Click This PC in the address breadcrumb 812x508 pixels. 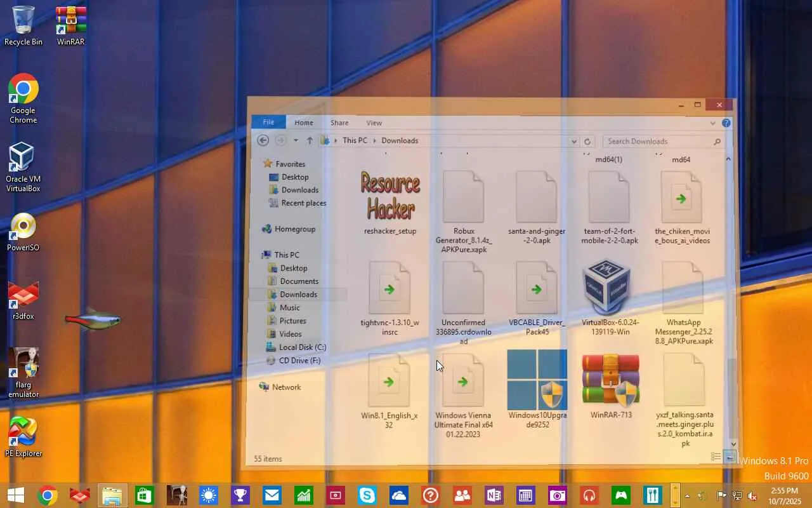355,140
